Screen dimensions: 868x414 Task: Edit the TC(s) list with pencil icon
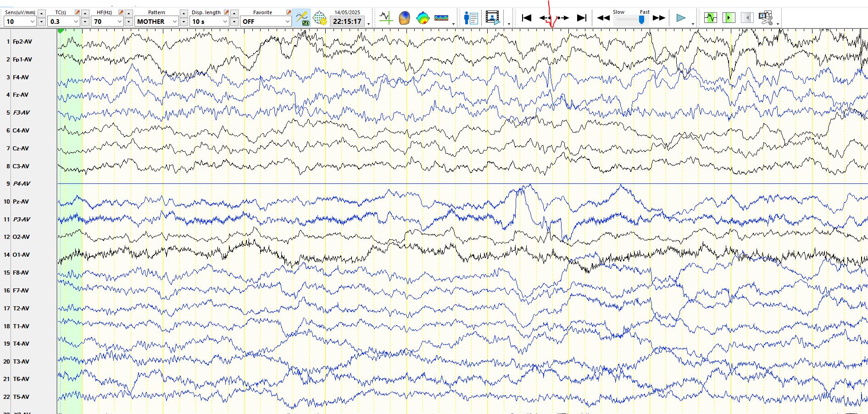(x=77, y=12)
